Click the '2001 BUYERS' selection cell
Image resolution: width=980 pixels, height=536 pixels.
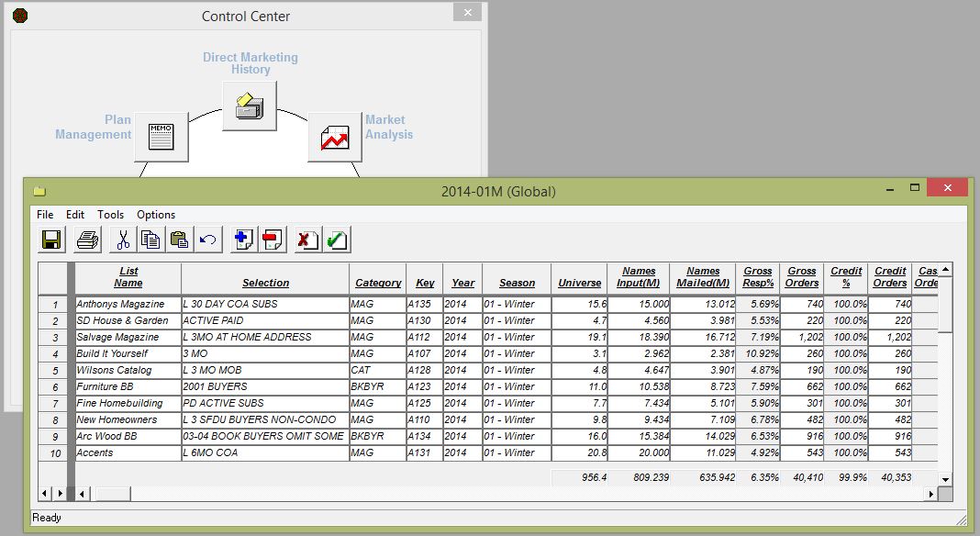[x=265, y=387]
